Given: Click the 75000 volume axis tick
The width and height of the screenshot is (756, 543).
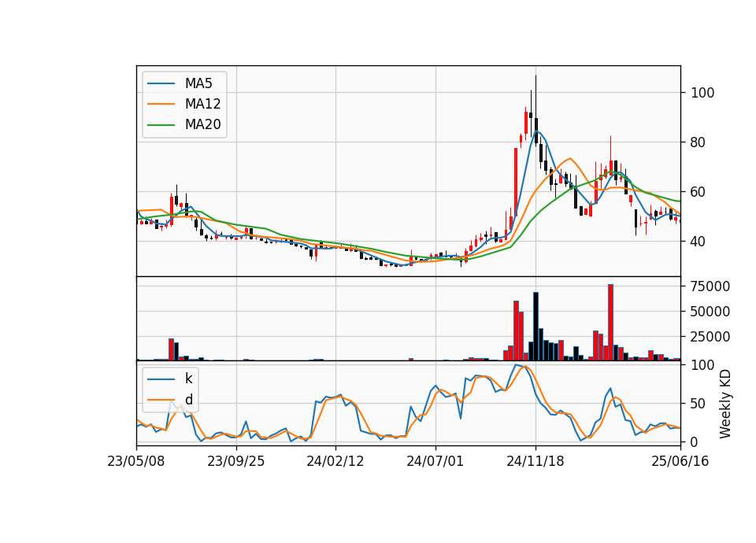Looking at the screenshot, I should (710, 286).
